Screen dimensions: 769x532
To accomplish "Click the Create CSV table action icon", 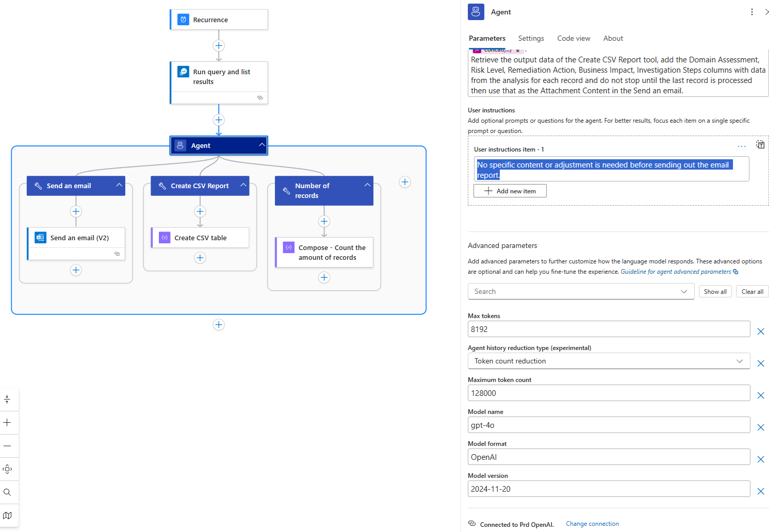I will [x=165, y=238].
